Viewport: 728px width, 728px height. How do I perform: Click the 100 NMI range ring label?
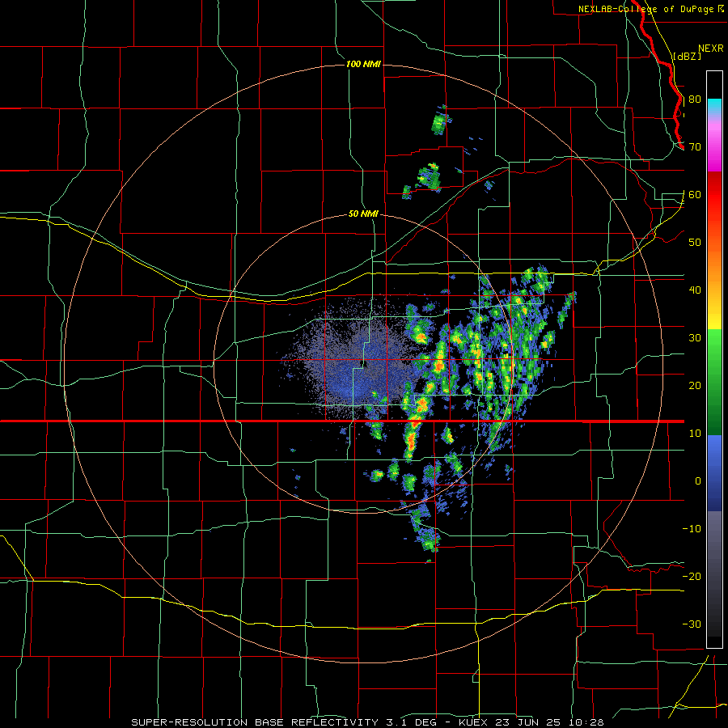click(x=363, y=64)
